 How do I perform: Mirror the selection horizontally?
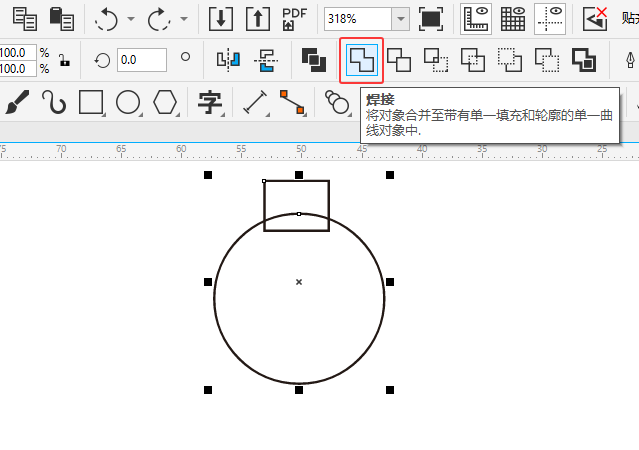(228, 60)
